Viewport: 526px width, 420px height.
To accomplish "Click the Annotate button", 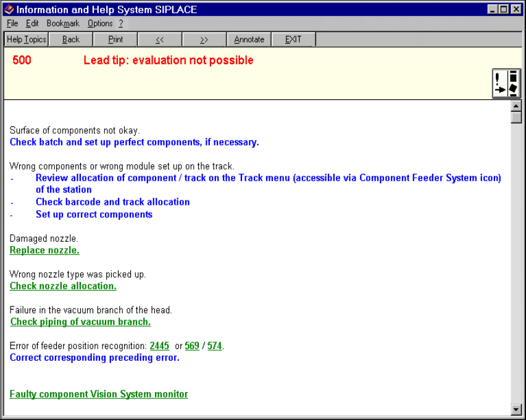I will pyautogui.click(x=249, y=39).
